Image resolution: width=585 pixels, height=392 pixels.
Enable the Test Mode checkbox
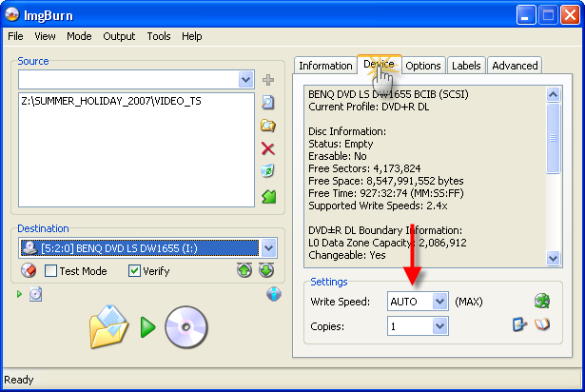(50, 270)
